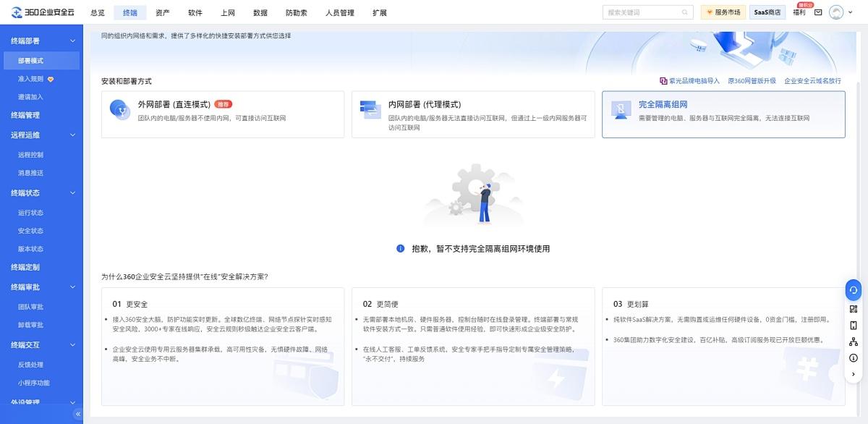Collapse the 远程运维 sidebar section
Image resolution: width=868 pixels, height=424 pixels.
[72, 135]
